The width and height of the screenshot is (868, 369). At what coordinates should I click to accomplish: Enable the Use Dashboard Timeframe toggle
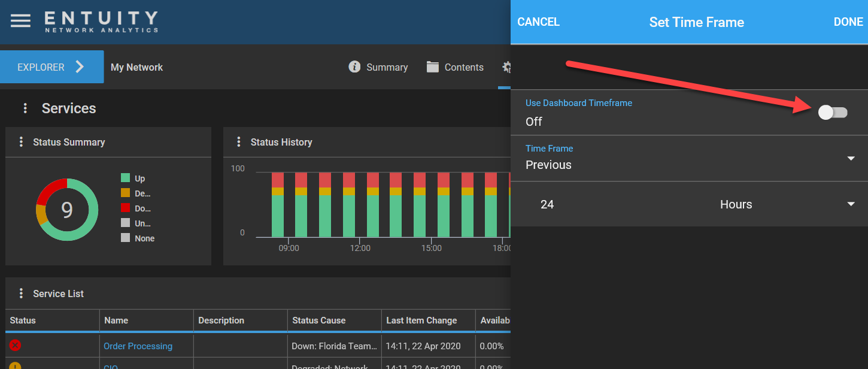(x=833, y=112)
